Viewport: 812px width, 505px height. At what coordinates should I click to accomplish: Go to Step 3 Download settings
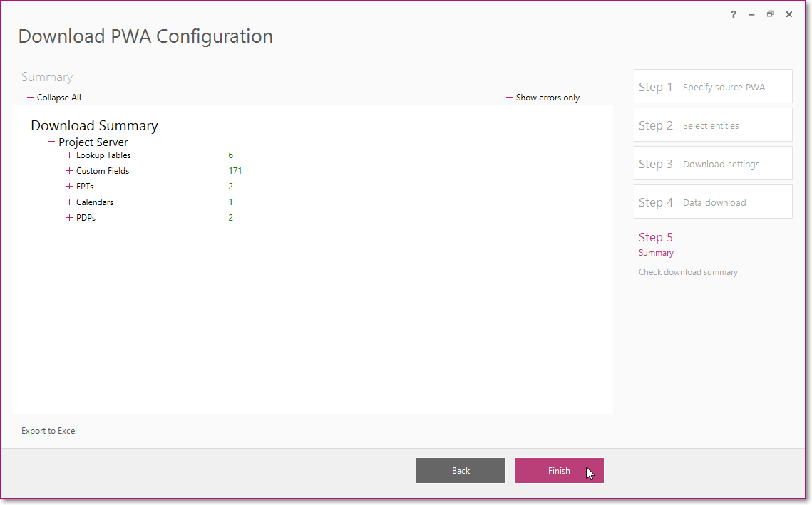713,164
